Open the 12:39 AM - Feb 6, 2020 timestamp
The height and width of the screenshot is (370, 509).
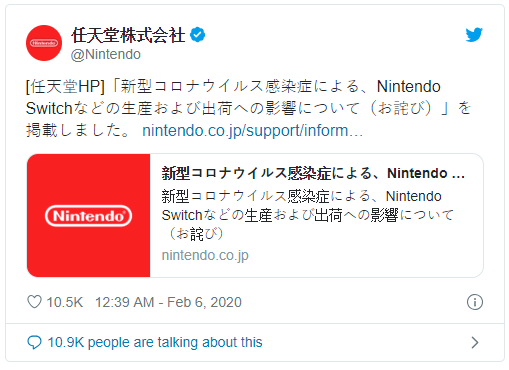pyautogui.click(x=168, y=302)
